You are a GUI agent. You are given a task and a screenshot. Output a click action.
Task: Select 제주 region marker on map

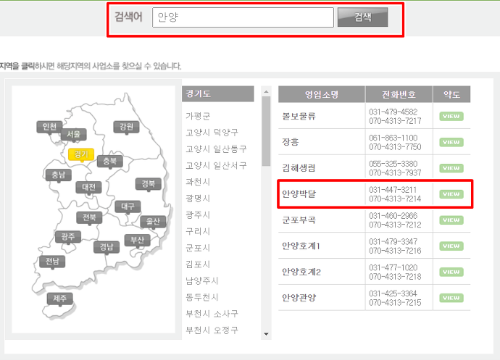[60, 298]
